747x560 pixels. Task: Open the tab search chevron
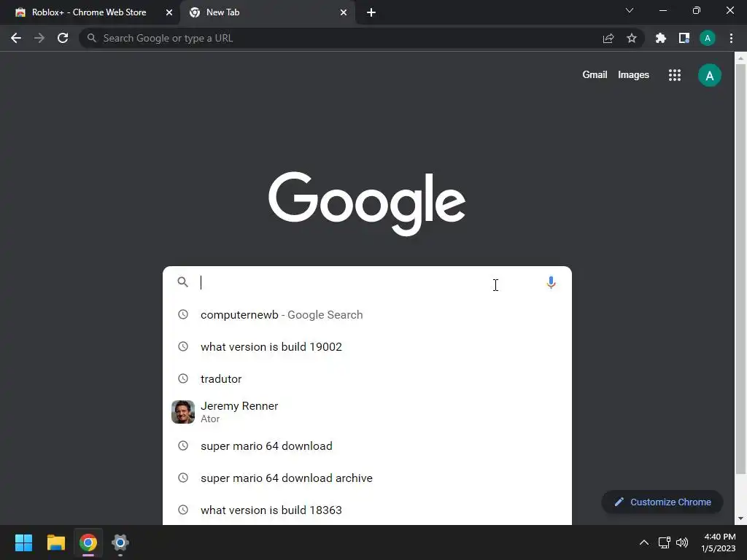[x=630, y=10]
